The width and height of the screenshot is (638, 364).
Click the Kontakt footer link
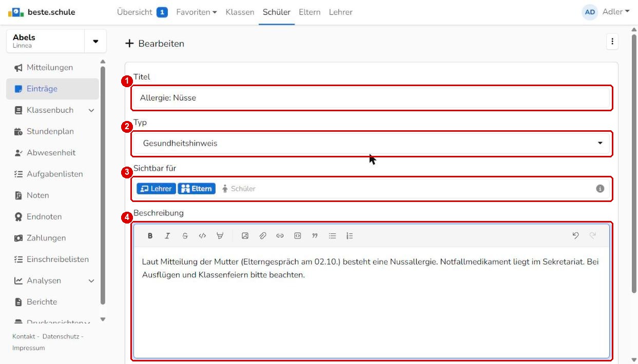click(x=23, y=336)
